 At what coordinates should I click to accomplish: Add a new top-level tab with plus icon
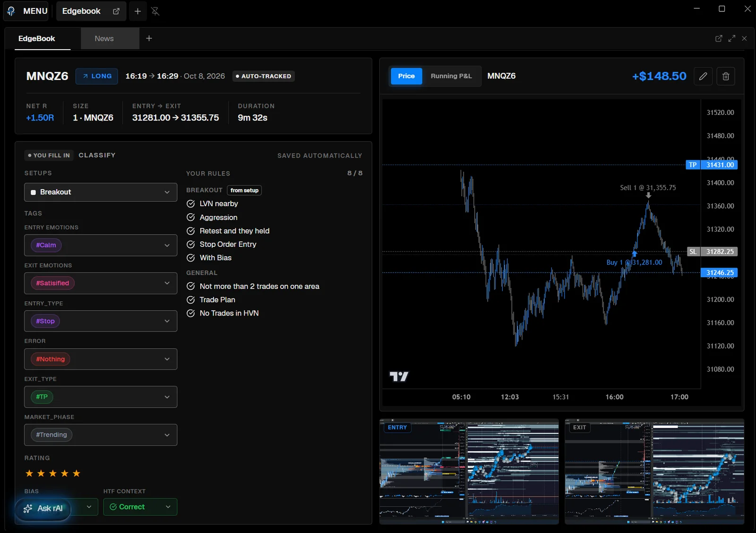pos(137,11)
